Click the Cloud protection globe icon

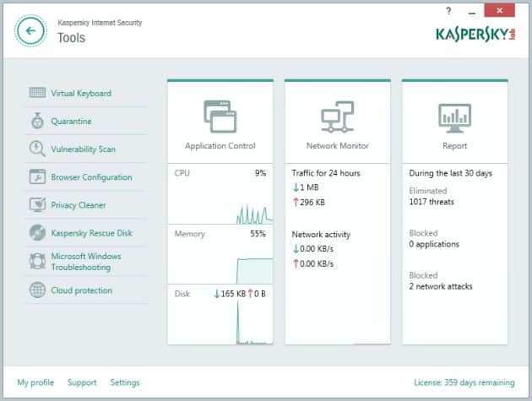(37, 290)
